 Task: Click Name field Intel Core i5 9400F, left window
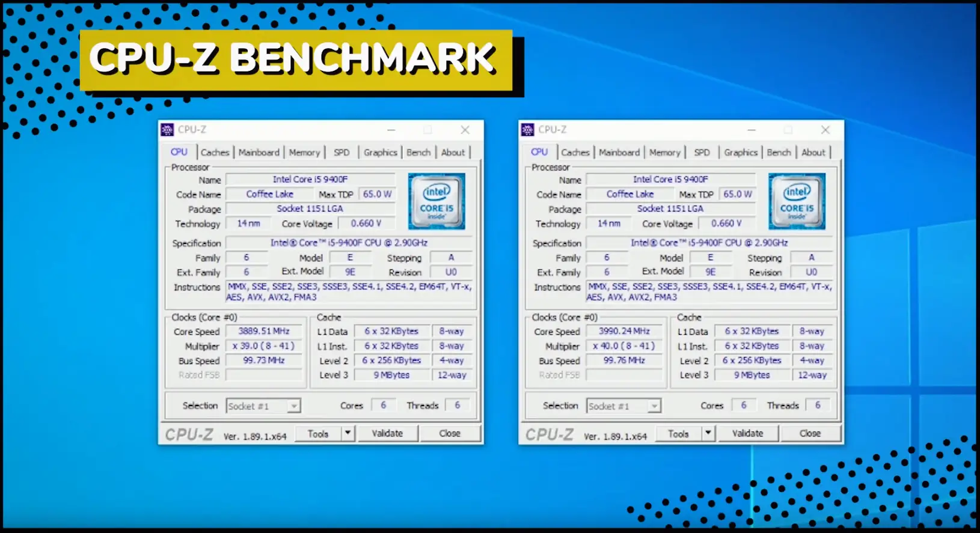(x=310, y=179)
